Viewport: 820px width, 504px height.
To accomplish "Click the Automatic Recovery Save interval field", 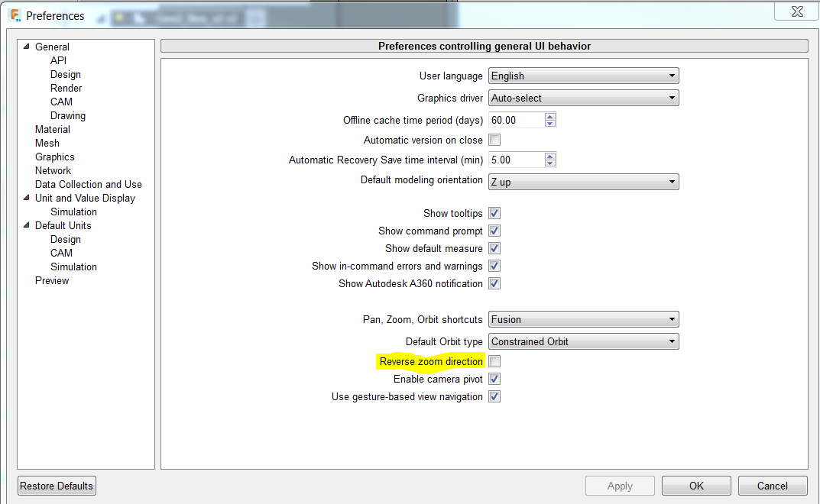I will [512, 159].
